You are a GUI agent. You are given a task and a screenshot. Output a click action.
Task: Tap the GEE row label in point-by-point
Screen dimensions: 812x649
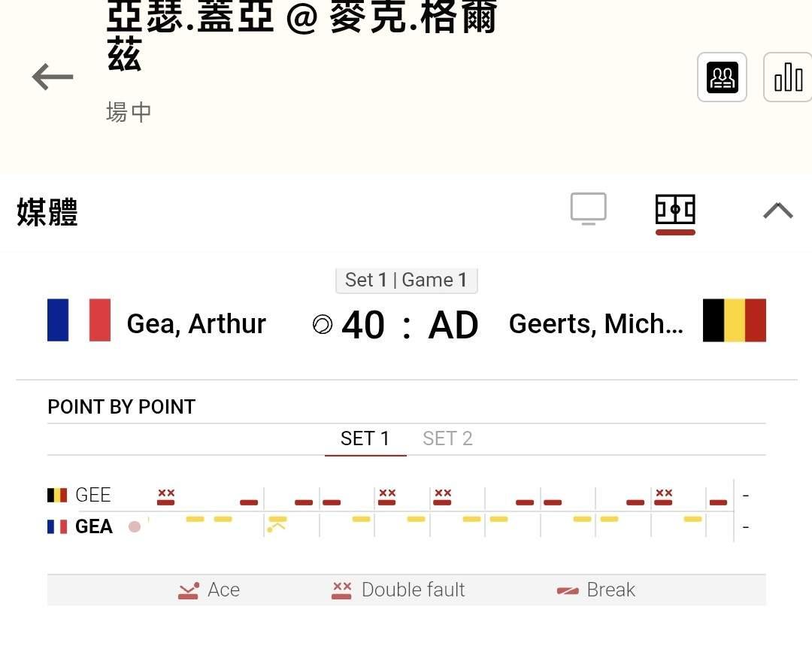coord(92,495)
